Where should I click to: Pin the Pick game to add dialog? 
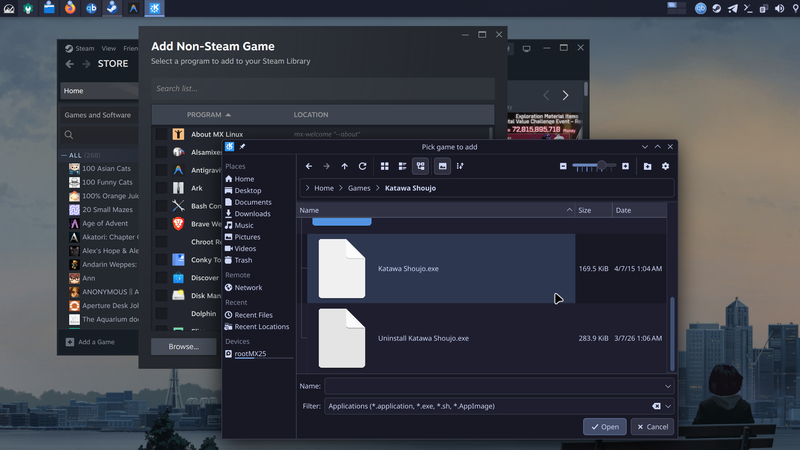(x=242, y=147)
